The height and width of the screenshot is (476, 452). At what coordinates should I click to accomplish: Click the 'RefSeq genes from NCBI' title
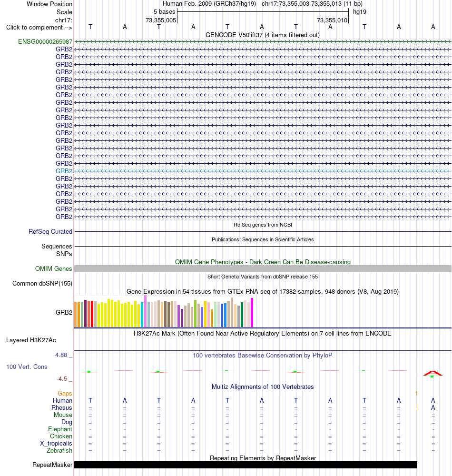pos(263,225)
